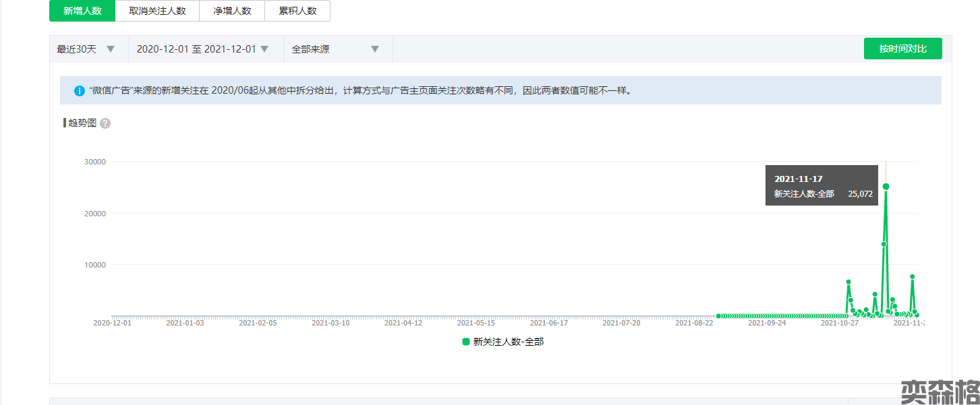Select the 净增人数 tab

tap(232, 11)
